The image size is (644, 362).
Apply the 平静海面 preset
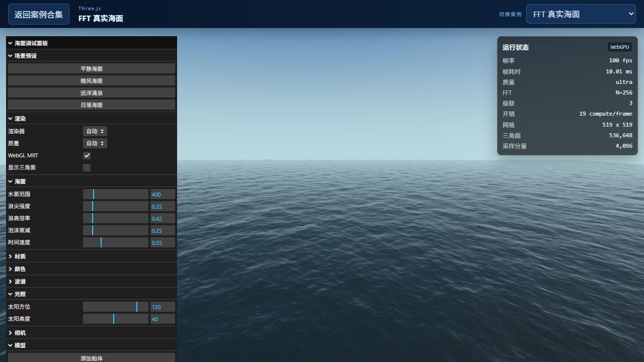pyautogui.click(x=92, y=68)
